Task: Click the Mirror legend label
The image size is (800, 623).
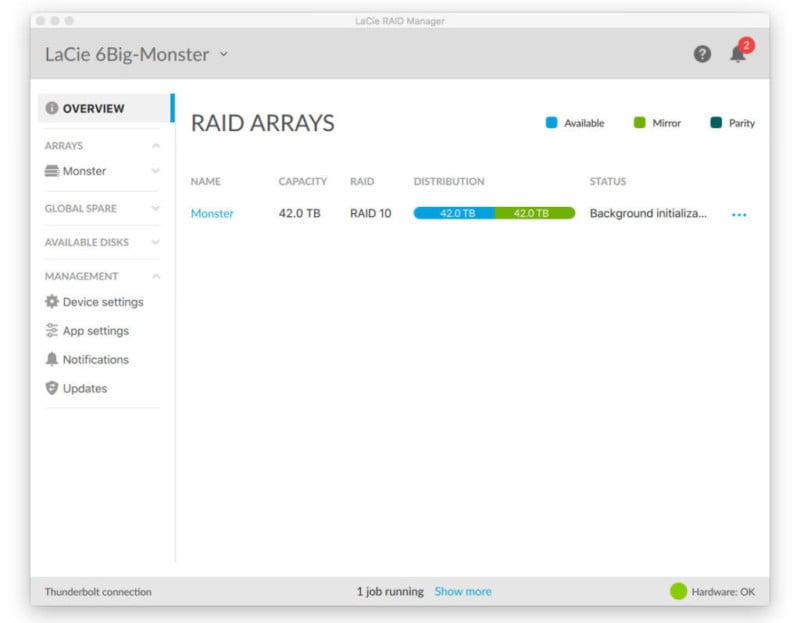Action: coord(666,123)
